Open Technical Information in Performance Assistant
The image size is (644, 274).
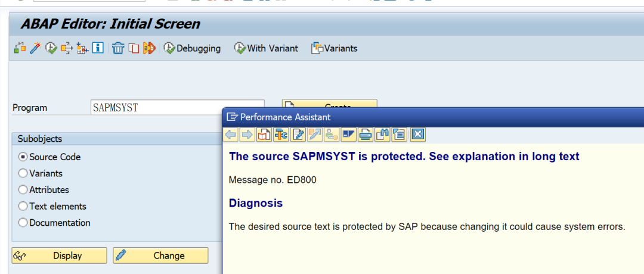[x=280, y=134]
